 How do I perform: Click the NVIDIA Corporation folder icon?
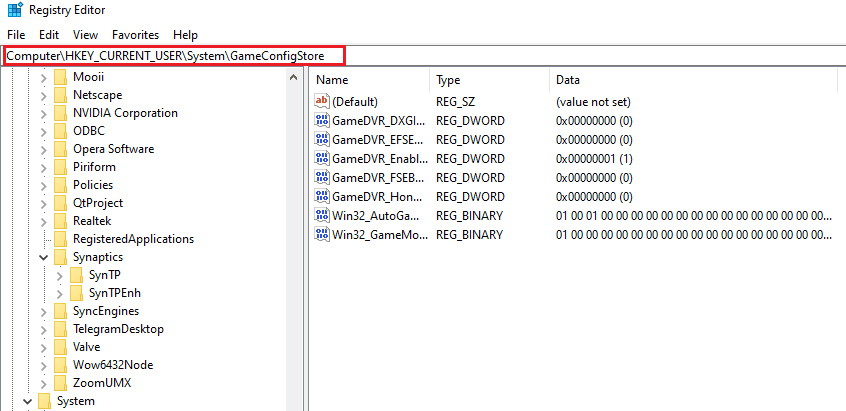60,113
